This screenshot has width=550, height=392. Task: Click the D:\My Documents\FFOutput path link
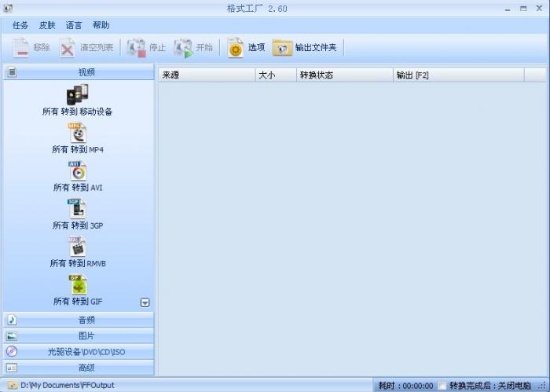point(66,386)
